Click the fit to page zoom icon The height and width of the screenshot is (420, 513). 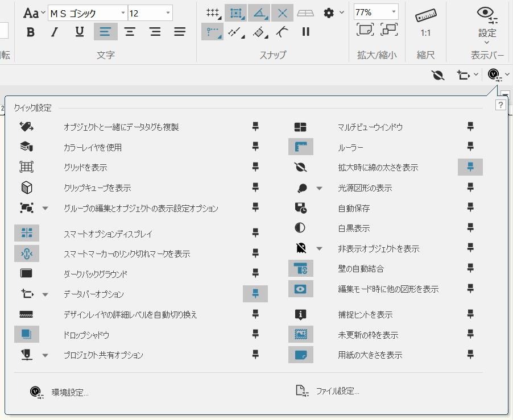(365, 30)
